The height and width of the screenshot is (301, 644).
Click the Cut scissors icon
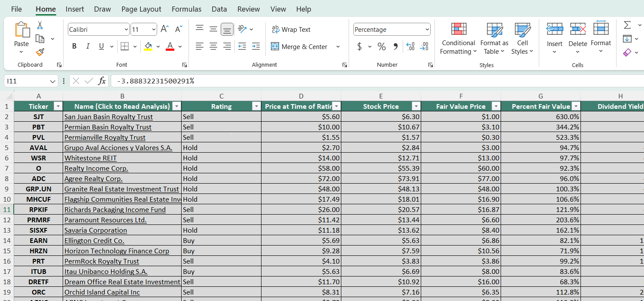click(x=40, y=25)
